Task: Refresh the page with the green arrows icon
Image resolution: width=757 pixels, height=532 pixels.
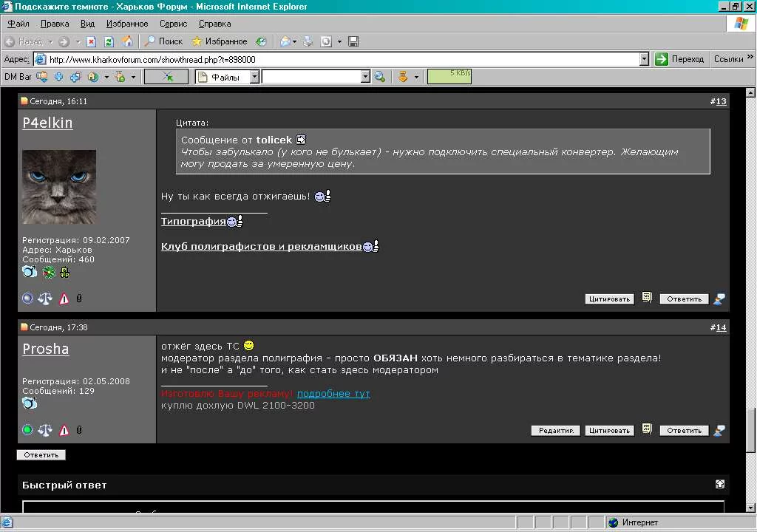Action: point(109,41)
